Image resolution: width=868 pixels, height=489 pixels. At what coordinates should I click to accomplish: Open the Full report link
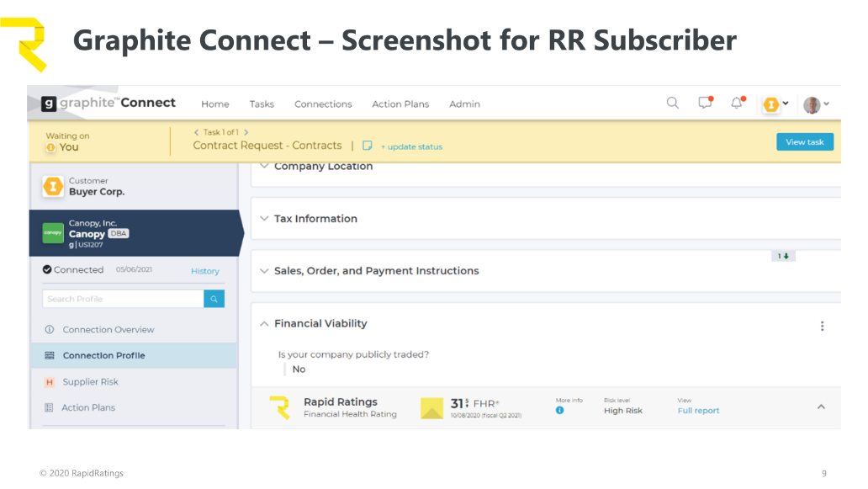tap(699, 411)
